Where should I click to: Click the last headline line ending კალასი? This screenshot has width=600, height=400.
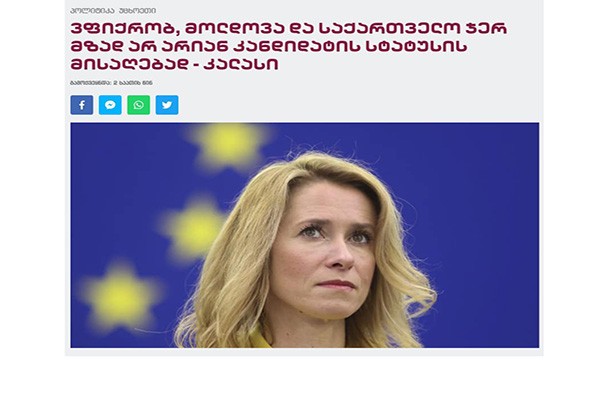pos(174,64)
